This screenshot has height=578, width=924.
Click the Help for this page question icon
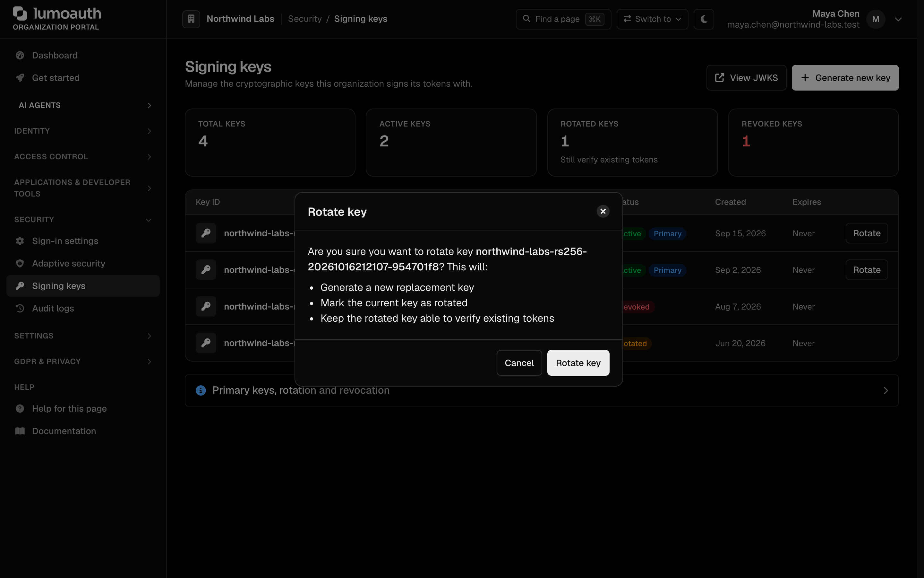[20, 409]
